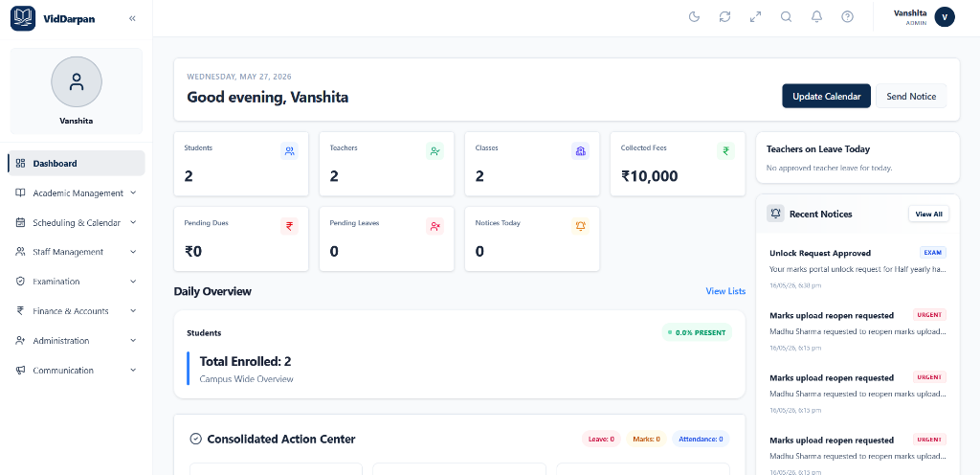The height and width of the screenshot is (475, 980).
Task: Click the Notices Today bell icon
Action: click(x=581, y=226)
